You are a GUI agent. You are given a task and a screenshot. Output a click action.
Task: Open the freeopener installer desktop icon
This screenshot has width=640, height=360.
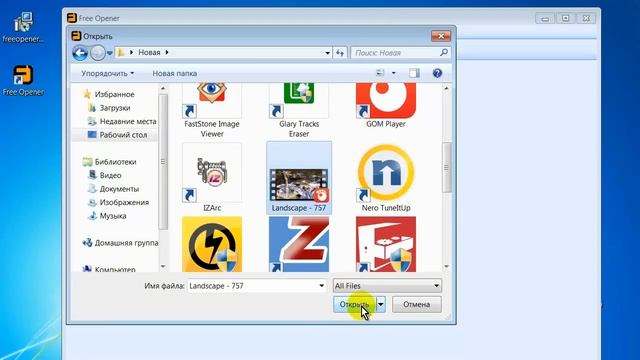point(23,27)
